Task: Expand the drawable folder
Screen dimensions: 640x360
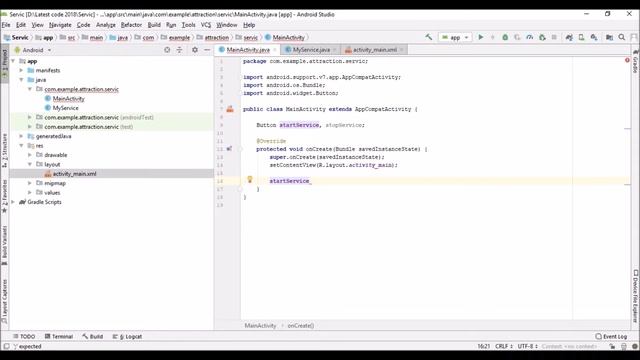Action: click(29, 155)
